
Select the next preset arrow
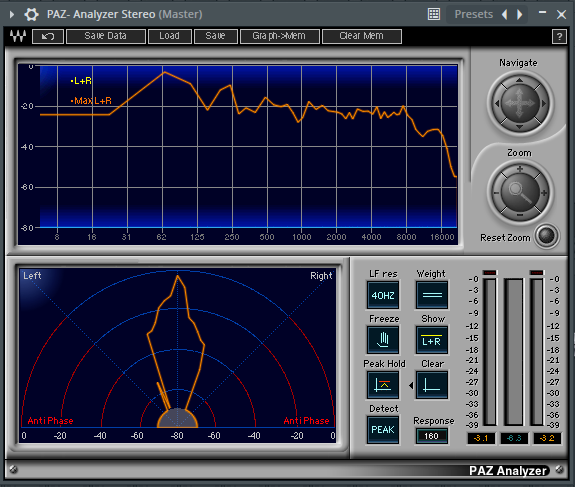tap(520, 14)
